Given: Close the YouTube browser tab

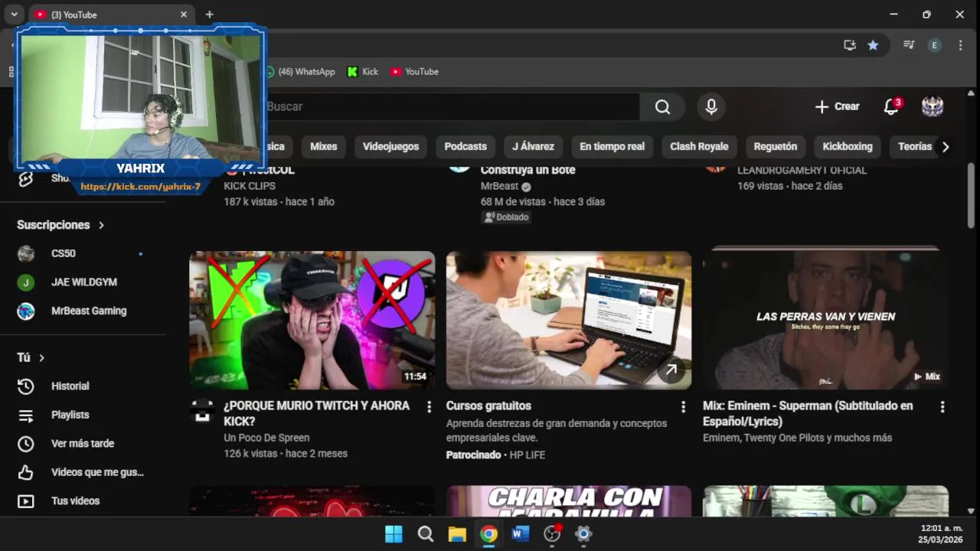Looking at the screenshot, I should tap(184, 15).
